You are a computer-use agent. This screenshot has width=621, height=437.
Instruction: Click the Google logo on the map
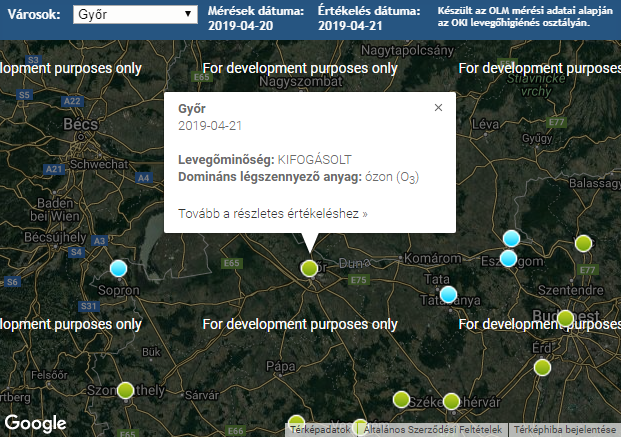(x=35, y=423)
